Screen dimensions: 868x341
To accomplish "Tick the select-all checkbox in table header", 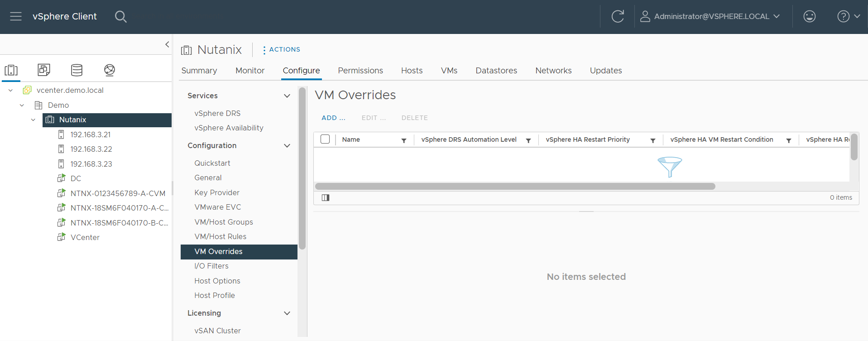I will click(325, 139).
